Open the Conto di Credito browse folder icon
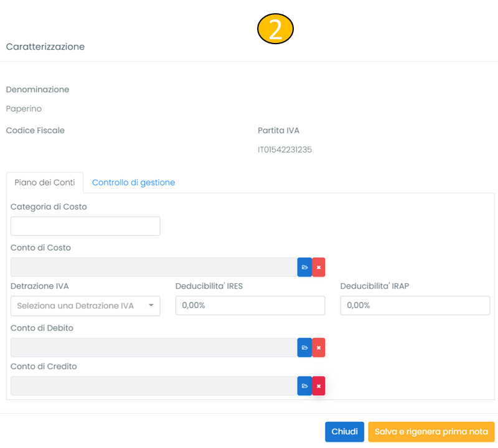The image size is (498, 448). click(304, 386)
